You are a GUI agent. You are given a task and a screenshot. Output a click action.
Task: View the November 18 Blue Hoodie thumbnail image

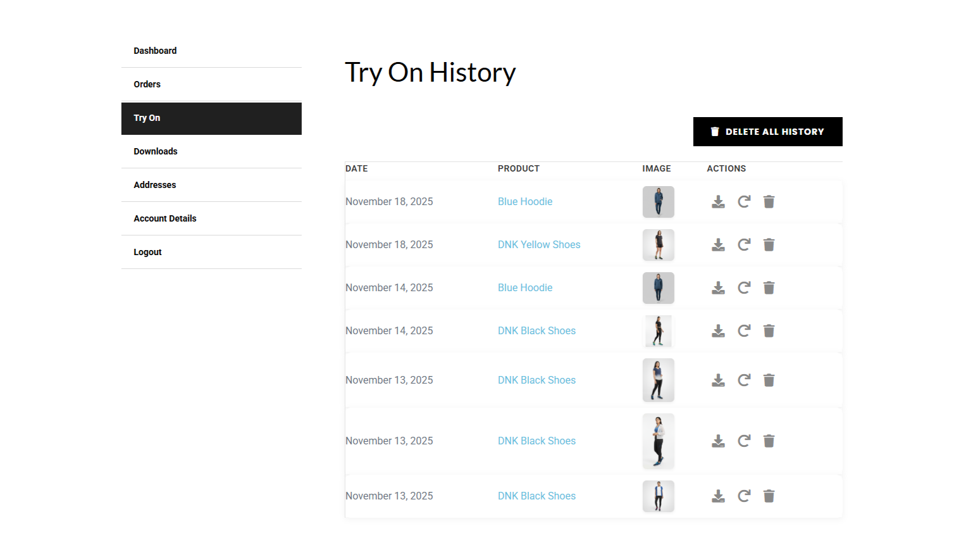[x=658, y=201]
